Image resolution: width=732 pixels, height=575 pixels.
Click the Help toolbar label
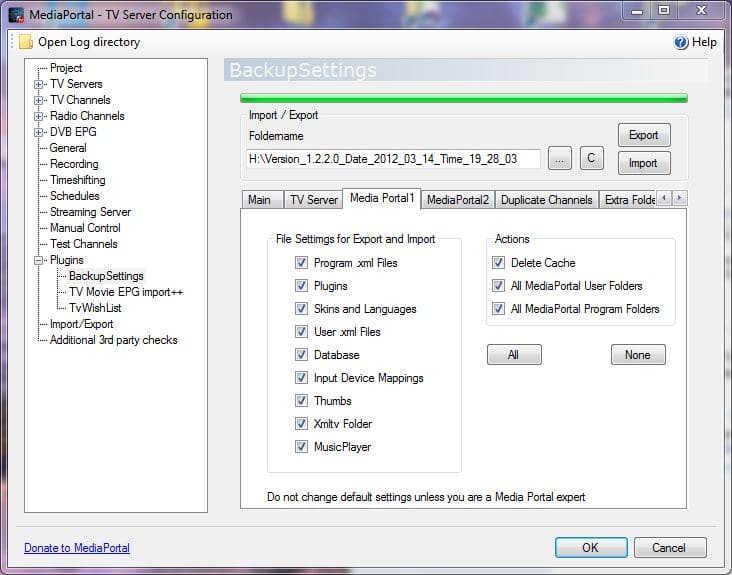pyautogui.click(x=704, y=42)
